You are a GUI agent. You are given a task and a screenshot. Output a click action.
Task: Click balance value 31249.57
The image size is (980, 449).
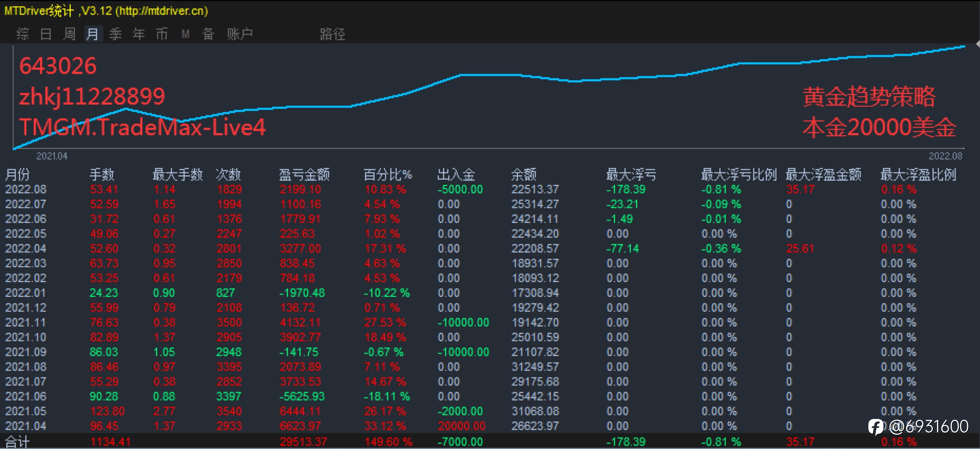(x=535, y=367)
